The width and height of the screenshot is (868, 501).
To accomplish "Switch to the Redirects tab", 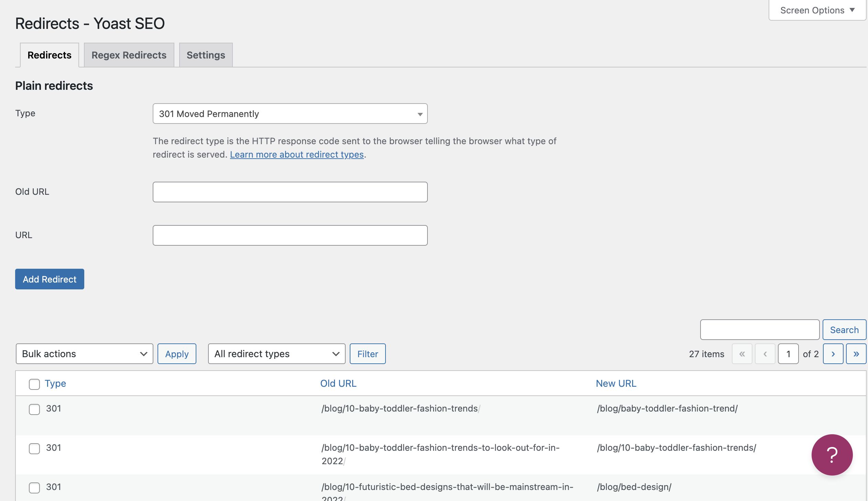I will [x=50, y=55].
